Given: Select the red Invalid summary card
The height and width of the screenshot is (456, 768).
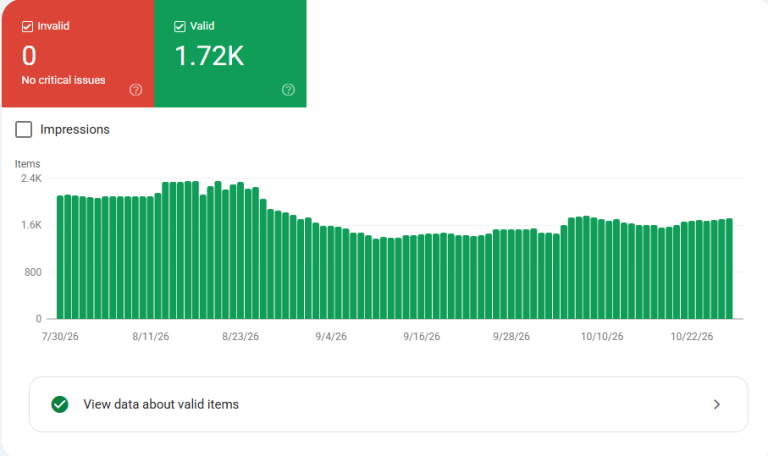Looking at the screenshot, I should 78,53.
